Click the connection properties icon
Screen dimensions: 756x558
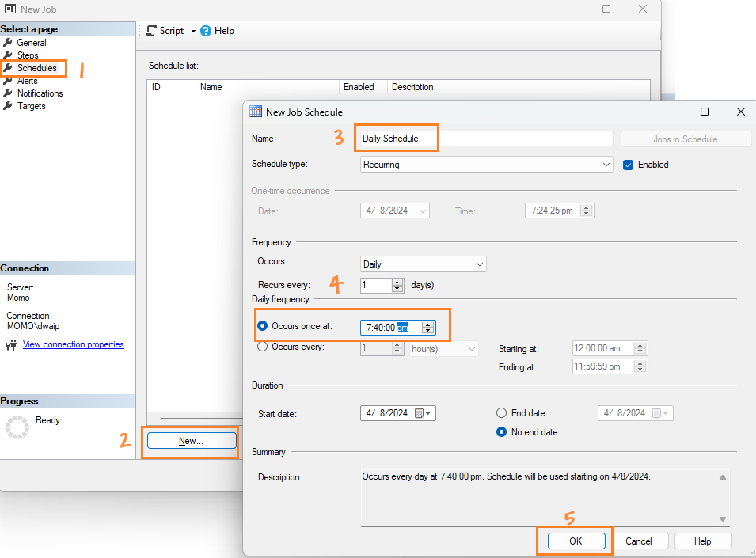coord(11,344)
